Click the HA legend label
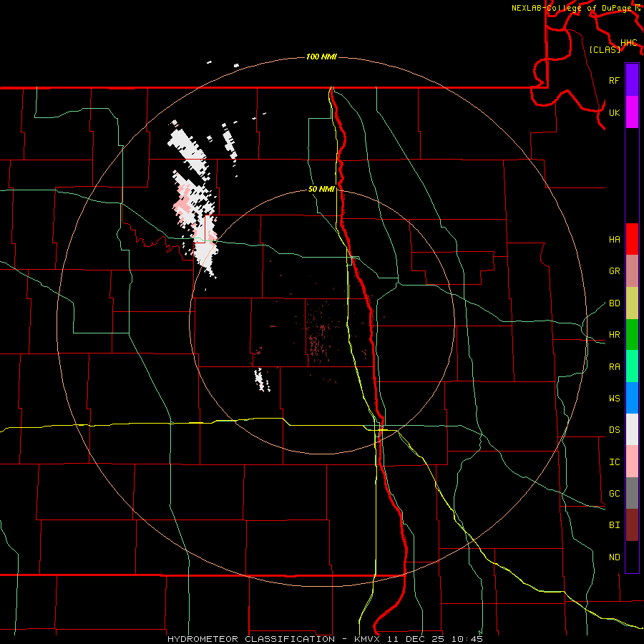This screenshot has width=644, height=644. [x=615, y=240]
